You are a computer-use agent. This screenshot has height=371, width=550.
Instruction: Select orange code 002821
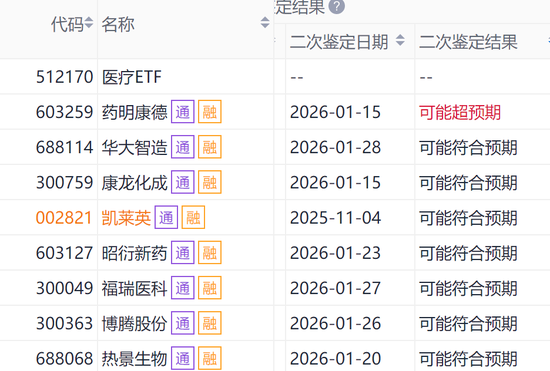(x=64, y=218)
